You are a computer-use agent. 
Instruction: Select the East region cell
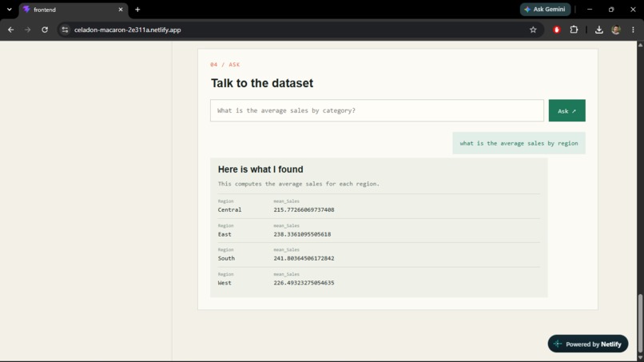tap(225, 234)
